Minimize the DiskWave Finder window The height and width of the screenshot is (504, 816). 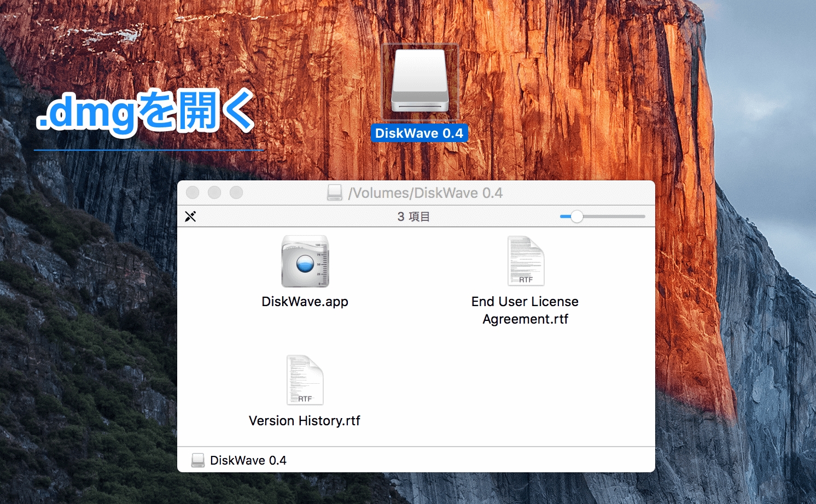pyautogui.click(x=214, y=192)
